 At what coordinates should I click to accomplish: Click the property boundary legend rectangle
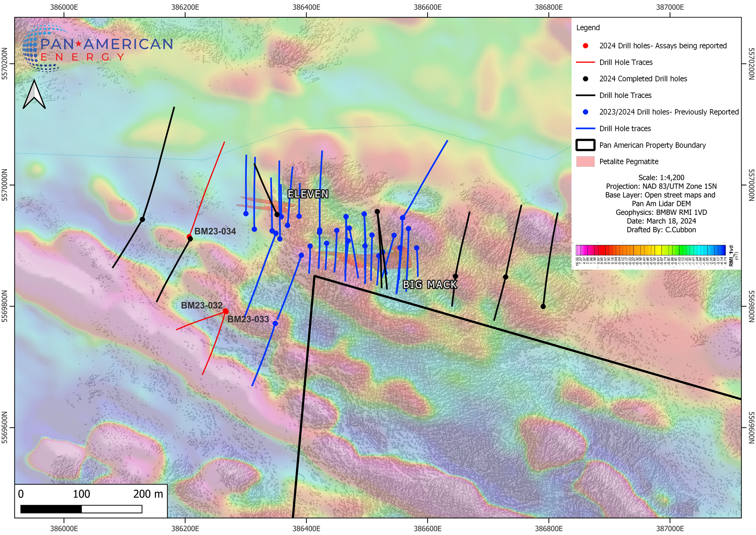pos(585,145)
